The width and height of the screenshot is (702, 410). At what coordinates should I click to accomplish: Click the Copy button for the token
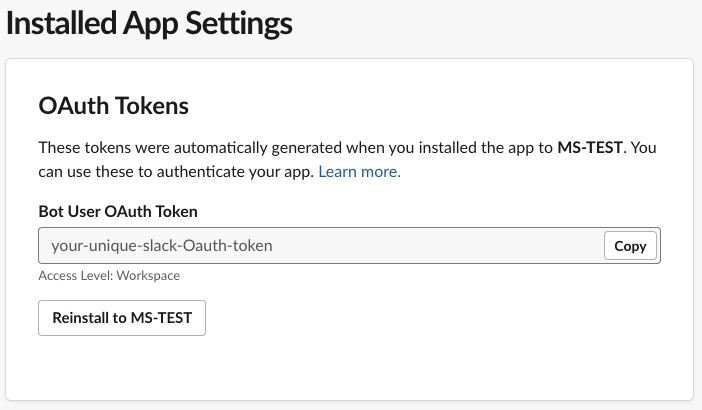(x=630, y=246)
